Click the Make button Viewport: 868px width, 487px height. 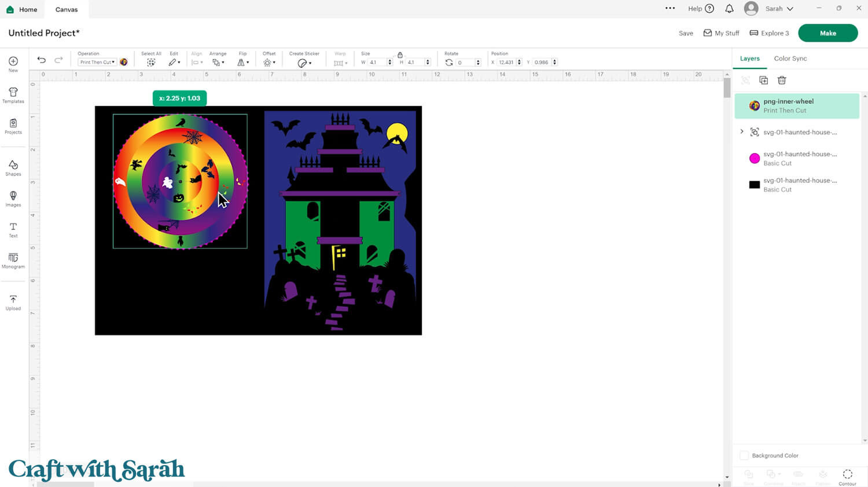(827, 33)
